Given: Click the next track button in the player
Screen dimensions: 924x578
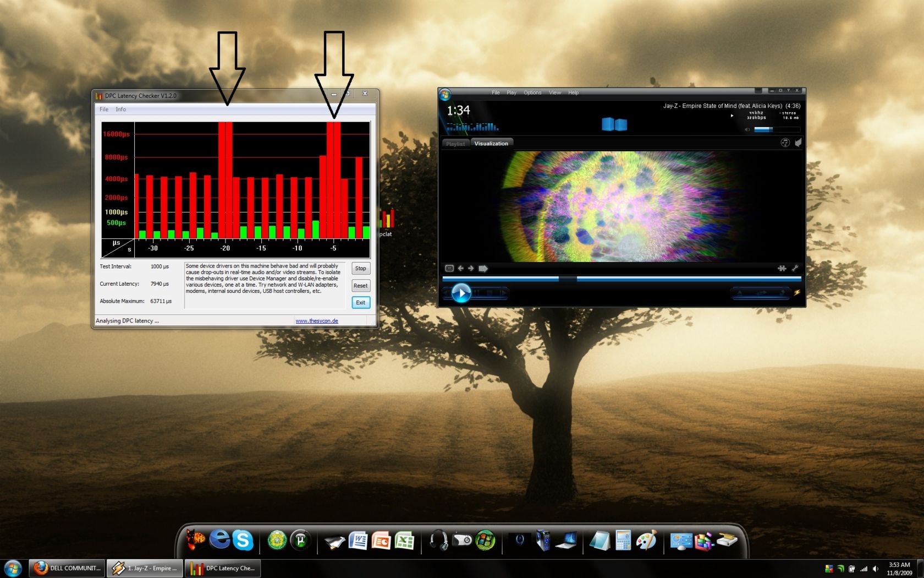Looking at the screenshot, I should [503, 293].
